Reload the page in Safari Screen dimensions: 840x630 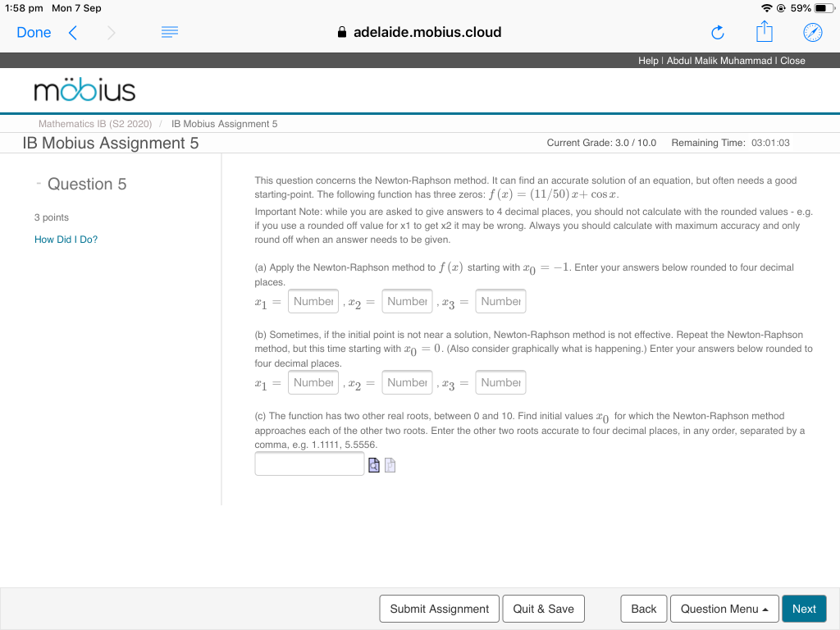point(717,32)
